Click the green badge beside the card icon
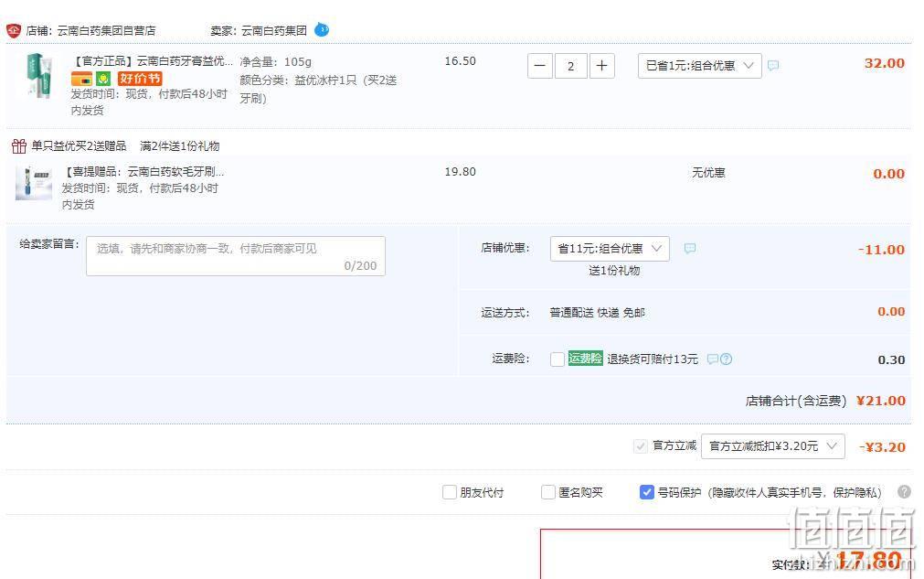 103,79
